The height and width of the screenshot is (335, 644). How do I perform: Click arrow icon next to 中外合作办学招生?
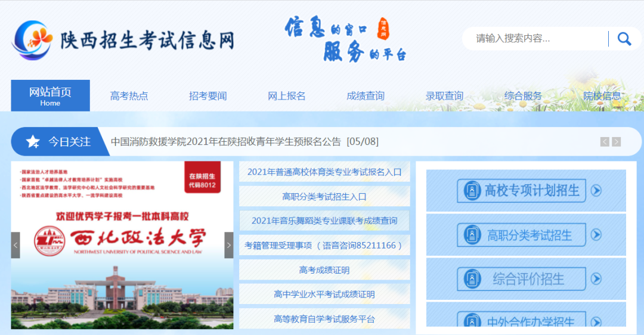pyautogui.click(x=596, y=322)
